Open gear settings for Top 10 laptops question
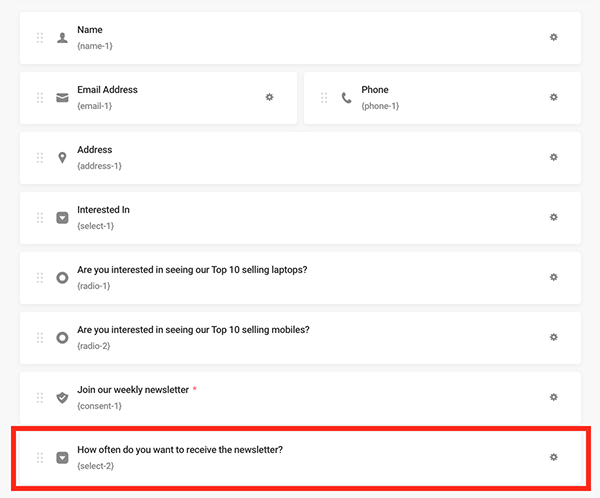600x498 pixels. tap(554, 277)
